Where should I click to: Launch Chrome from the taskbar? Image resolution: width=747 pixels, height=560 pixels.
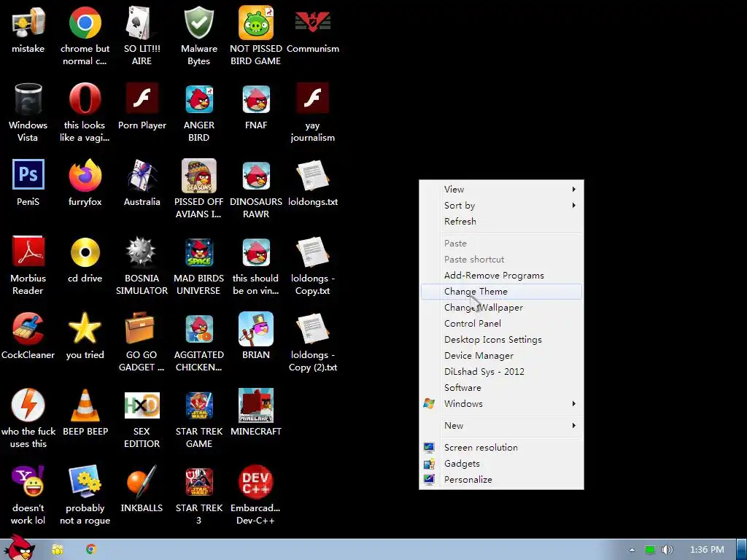pos(91,550)
